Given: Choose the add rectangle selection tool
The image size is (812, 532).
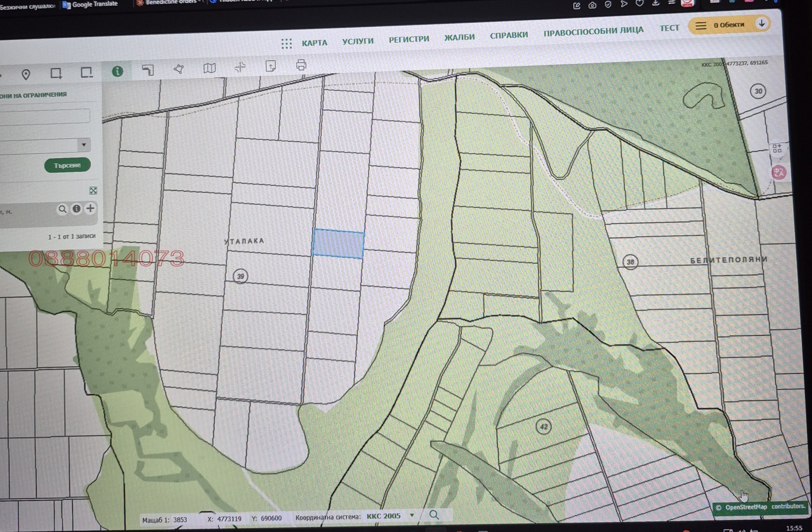Looking at the screenshot, I should 56,74.
